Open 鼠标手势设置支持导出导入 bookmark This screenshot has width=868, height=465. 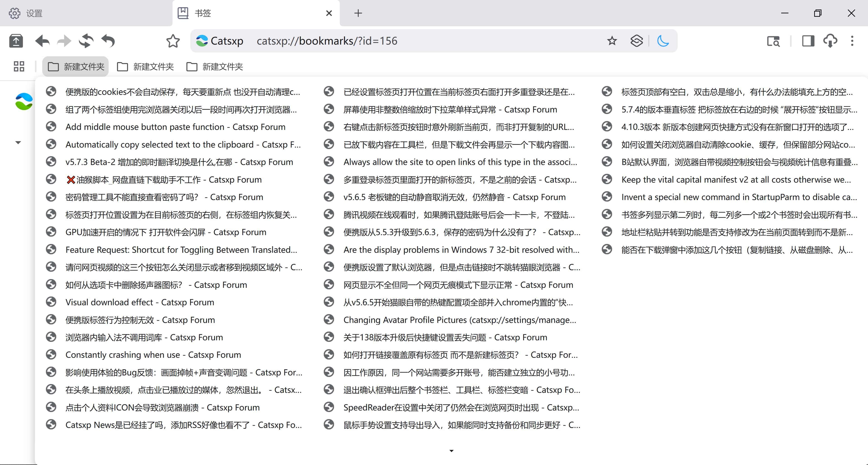pos(452,425)
